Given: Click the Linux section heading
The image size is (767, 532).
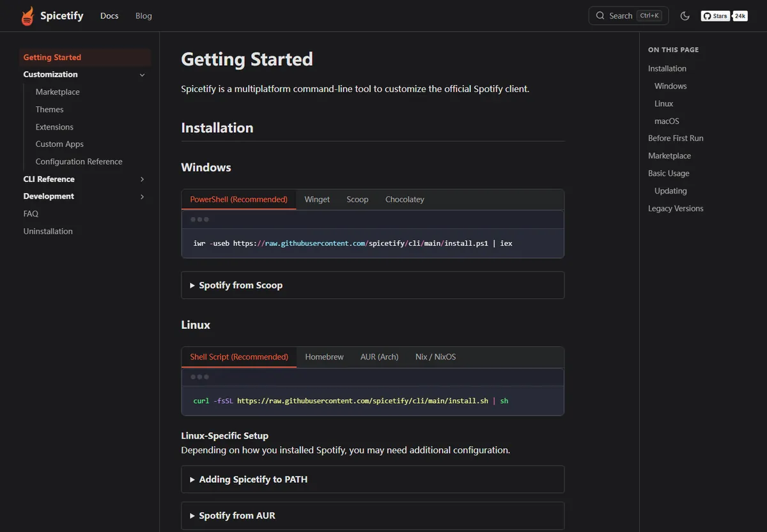Looking at the screenshot, I should tap(196, 325).
